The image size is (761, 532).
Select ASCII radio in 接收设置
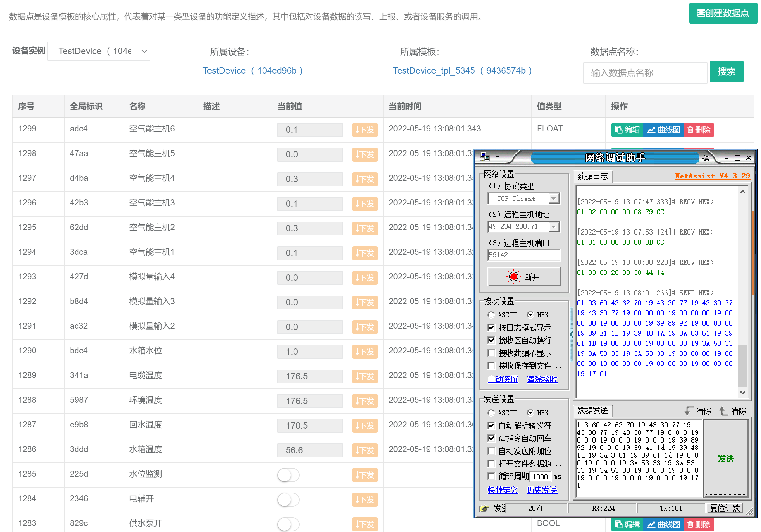tap(491, 315)
